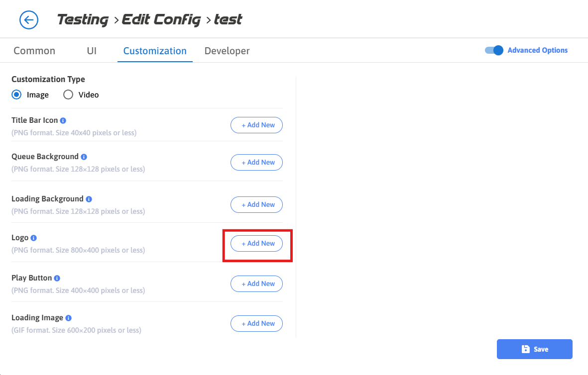Click the Loading Background info icon

[x=89, y=199]
